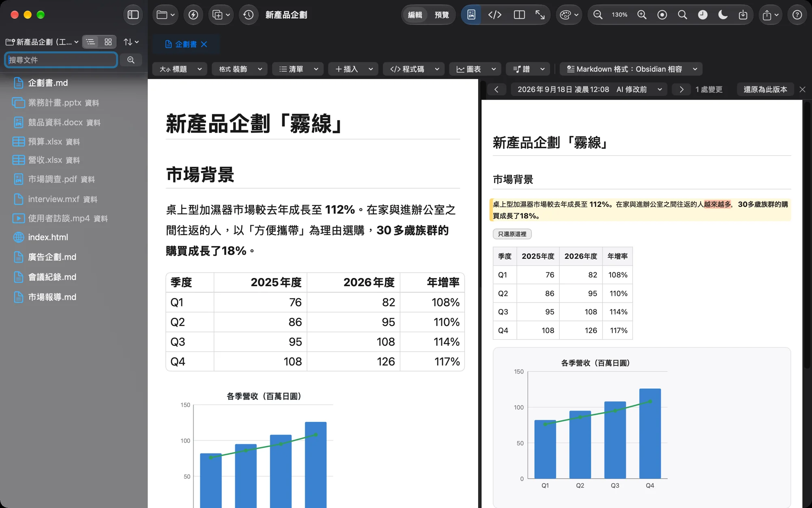Click the lightning bolt quick action icon

[x=193, y=15]
